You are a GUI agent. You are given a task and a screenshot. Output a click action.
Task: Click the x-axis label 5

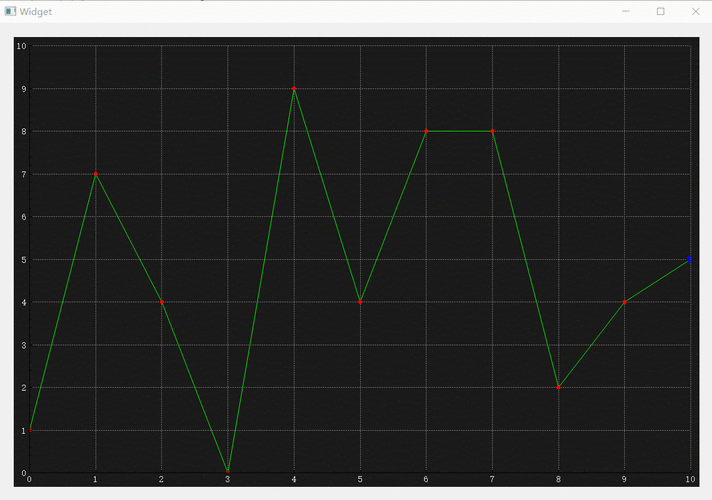click(x=360, y=481)
